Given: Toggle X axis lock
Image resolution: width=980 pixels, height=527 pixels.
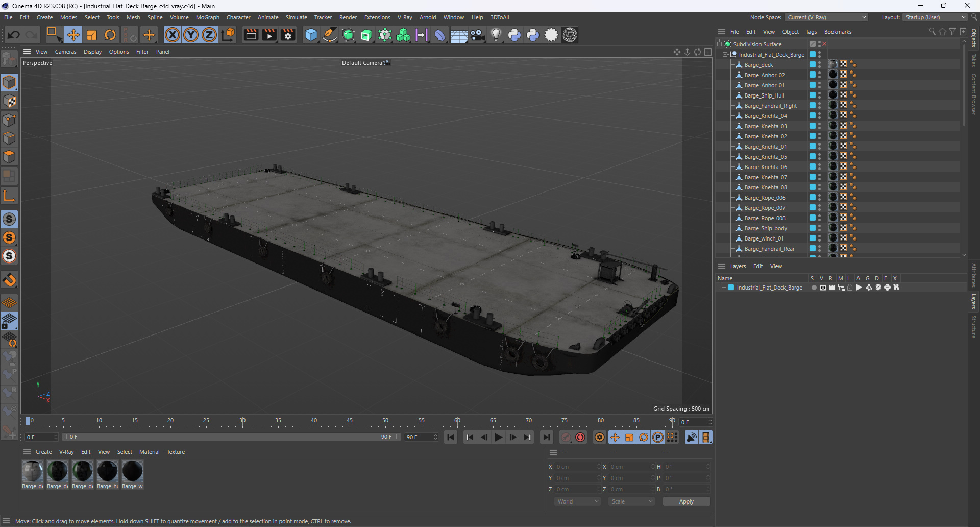Looking at the screenshot, I should coord(173,35).
